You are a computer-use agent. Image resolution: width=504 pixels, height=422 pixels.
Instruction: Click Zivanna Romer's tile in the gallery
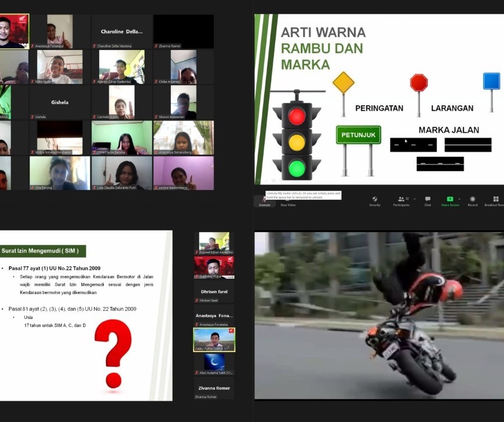pos(184,32)
